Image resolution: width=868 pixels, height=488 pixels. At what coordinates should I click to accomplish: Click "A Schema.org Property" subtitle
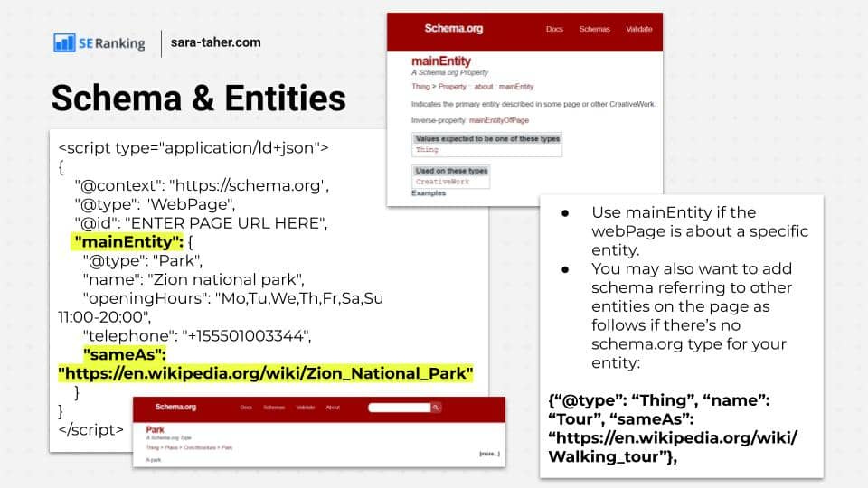[x=449, y=72]
